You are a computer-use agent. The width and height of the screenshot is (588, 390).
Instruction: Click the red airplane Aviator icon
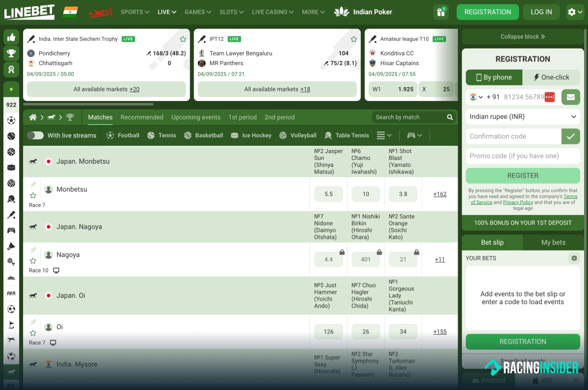(100, 12)
